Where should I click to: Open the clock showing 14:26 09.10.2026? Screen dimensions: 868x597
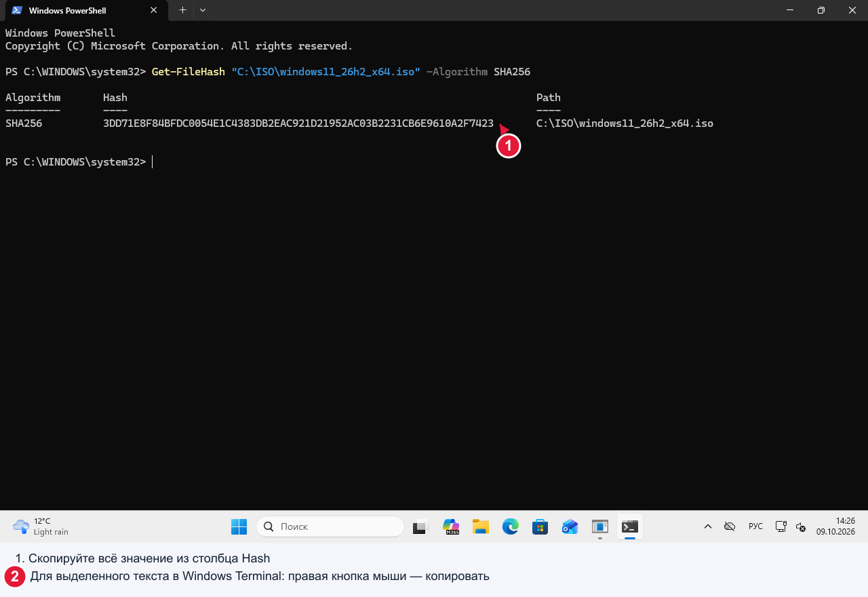[835, 526]
